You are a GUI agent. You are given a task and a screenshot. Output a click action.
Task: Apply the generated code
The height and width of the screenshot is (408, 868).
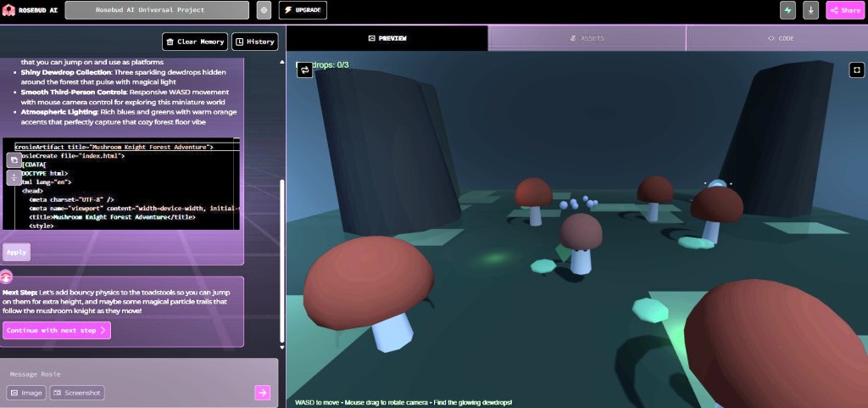(16, 252)
